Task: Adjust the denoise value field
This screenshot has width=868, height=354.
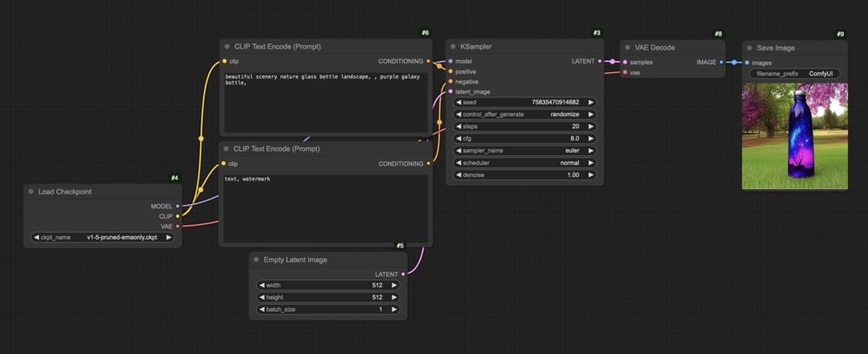Action: pyautogui.click(x=525, y=174)
